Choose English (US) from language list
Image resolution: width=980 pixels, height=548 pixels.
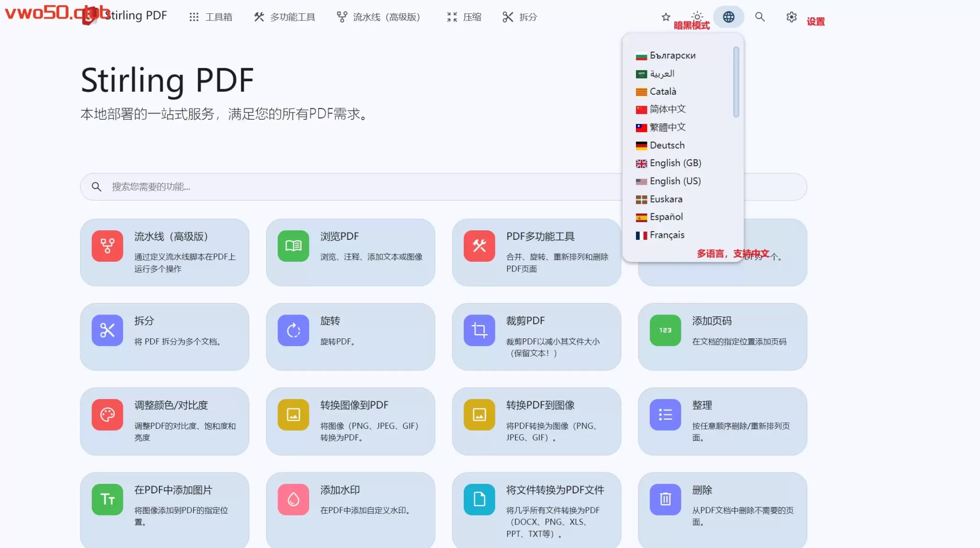click(x=675, y=181)
